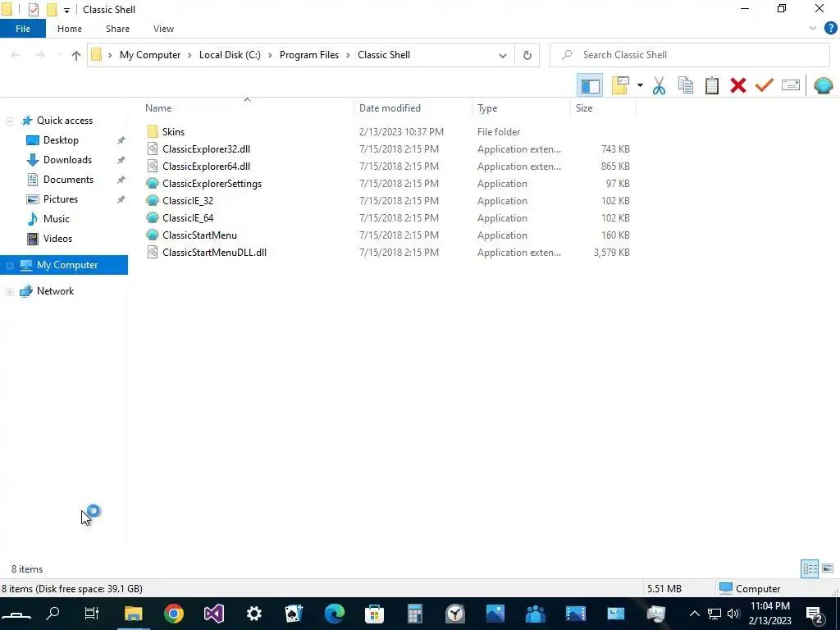Select ClassicExplorerSettings application

point(212,183)
